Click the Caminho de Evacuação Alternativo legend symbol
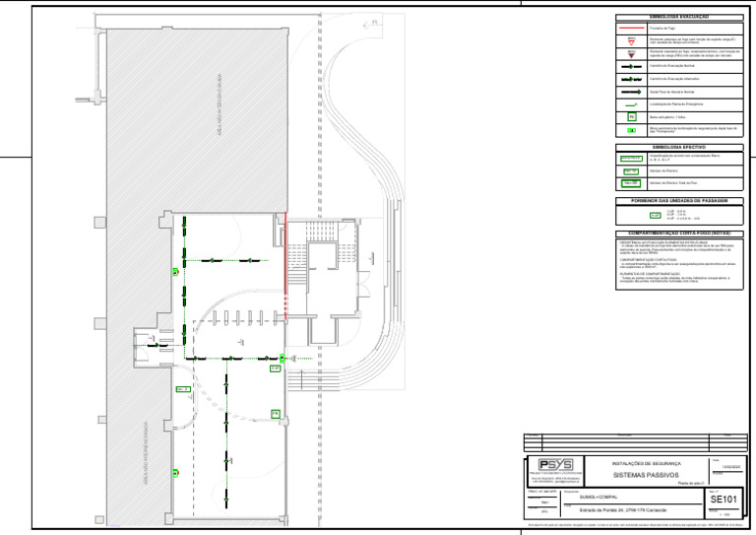This screenshot has width=756, height=535. [632, 79]
